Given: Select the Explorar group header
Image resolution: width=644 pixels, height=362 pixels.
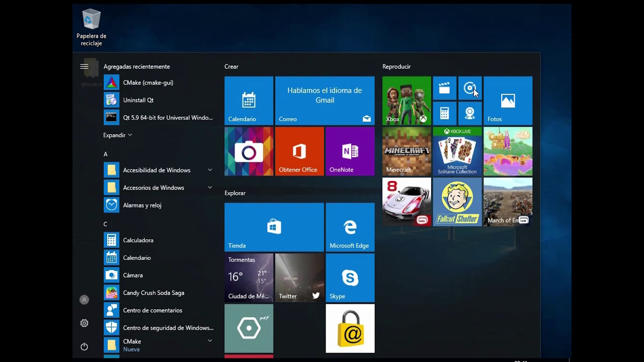Looking at the screenshot, I should [235, 193].
